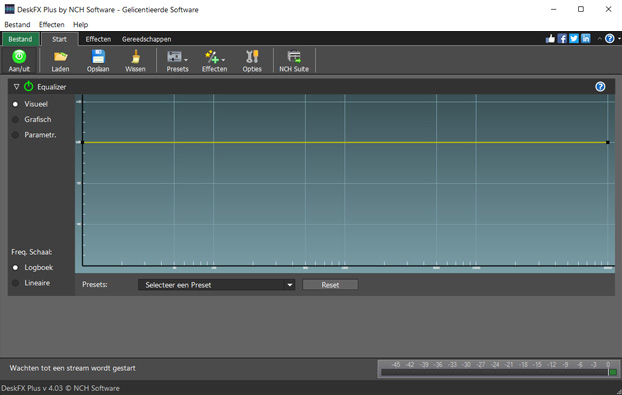Collapse the ribbon with the caret arrow
The width and height of the screenshot is (622, 395).
pos(599,38)
